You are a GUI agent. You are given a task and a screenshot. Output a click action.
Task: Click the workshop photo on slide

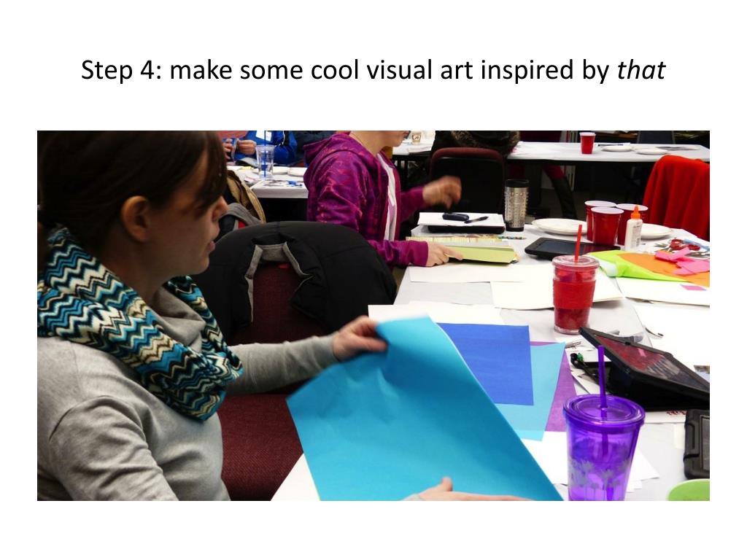coord(373,315)
